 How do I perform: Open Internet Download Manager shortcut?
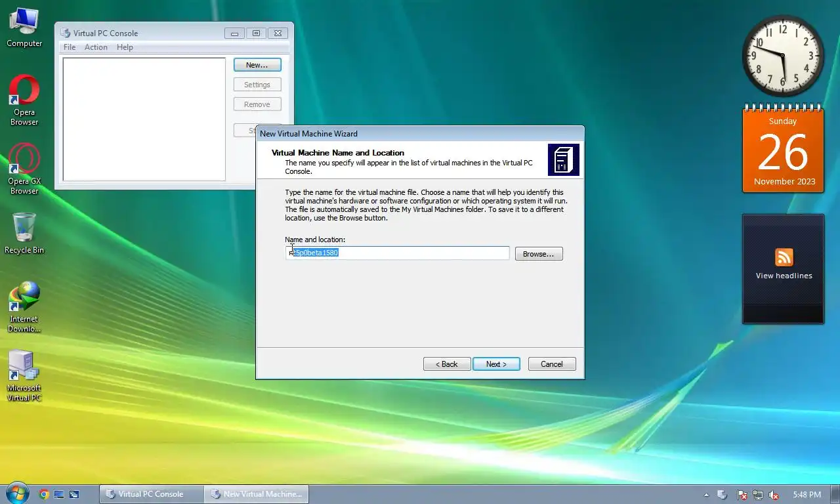tap(24, 306)
